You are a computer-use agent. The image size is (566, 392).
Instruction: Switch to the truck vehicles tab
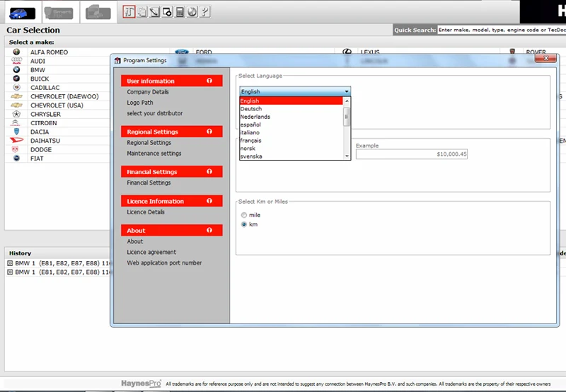[98, 13]
